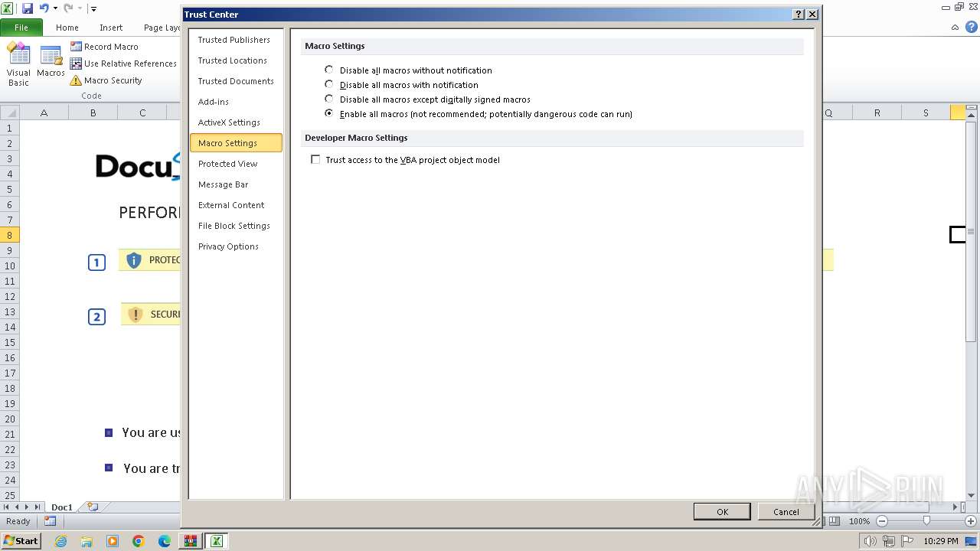Save the workbook from Quick Access
The width and height of the screenshot is (980, 551).
pos(28,8)
